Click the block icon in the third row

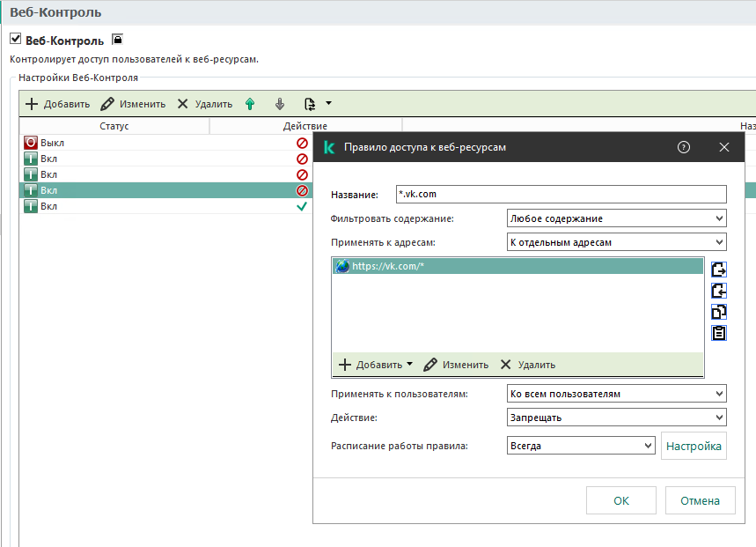coord(302,174)
